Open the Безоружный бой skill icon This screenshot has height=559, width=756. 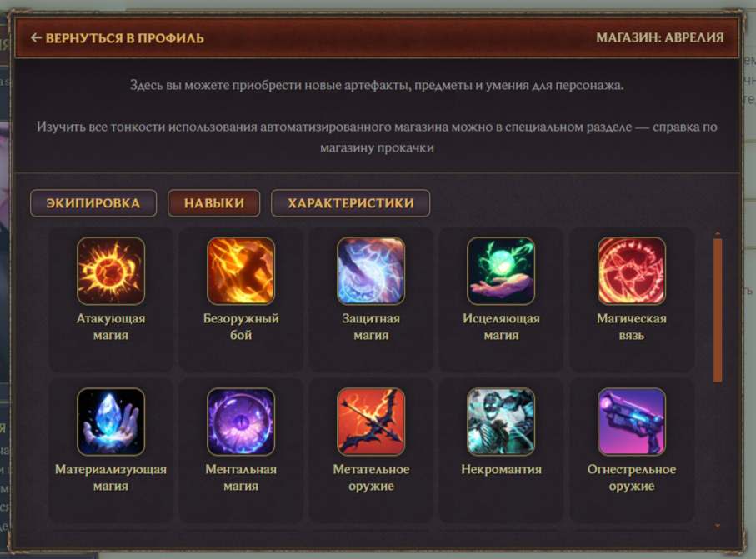point(241,271)
